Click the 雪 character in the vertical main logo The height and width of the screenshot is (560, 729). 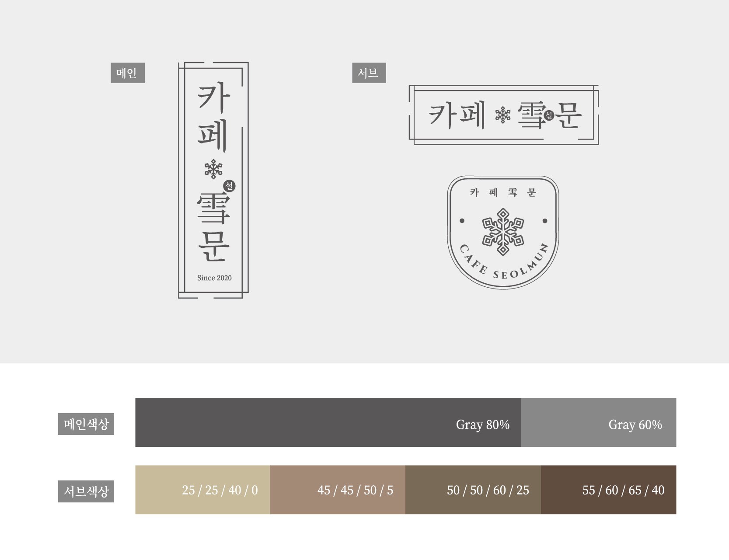pos(213,208)
